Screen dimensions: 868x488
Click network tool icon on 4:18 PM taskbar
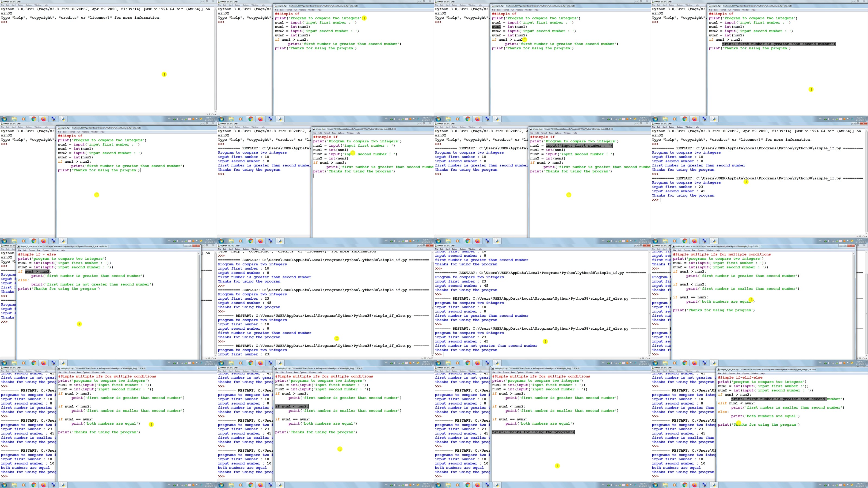(53, 119)
